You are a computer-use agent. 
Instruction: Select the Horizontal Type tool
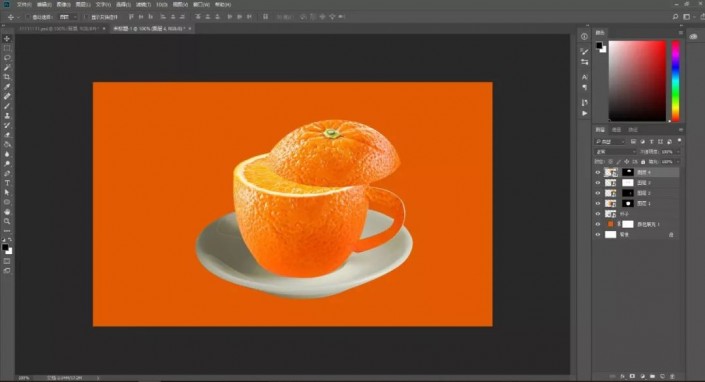[x=7, y=183]
